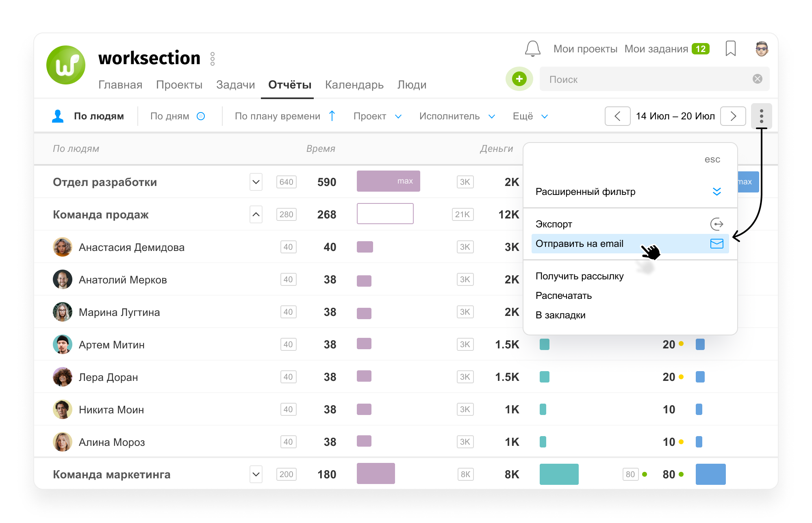Close the menu with esc label
Screen dimensions: 812x523
click(x=712, y=160)
